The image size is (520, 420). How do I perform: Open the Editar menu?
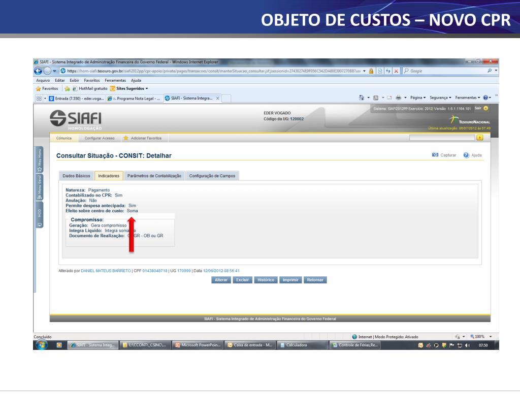pos(60,80)
